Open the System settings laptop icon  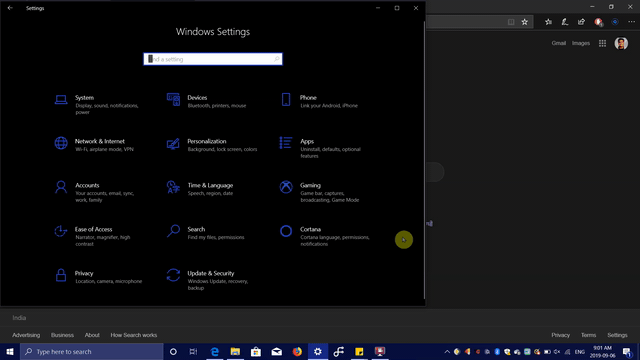tap(61, 100)
